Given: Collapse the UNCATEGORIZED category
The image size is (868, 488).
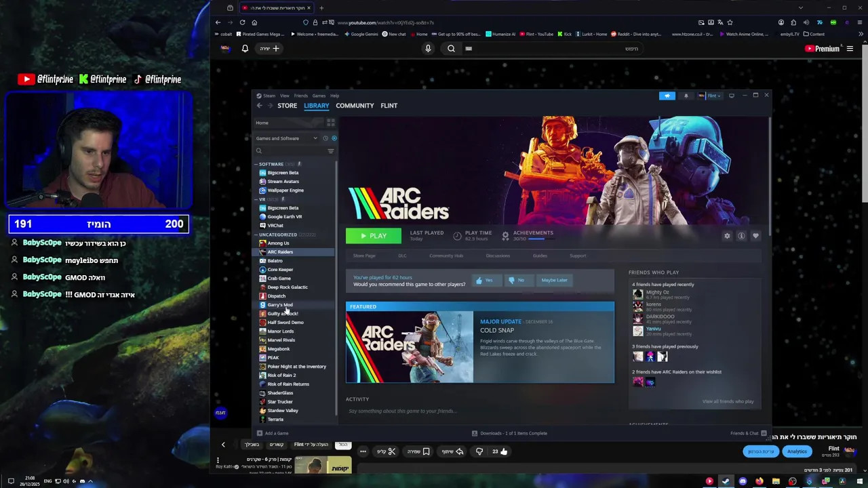Looking at the screenshot, I should point(256,235).
